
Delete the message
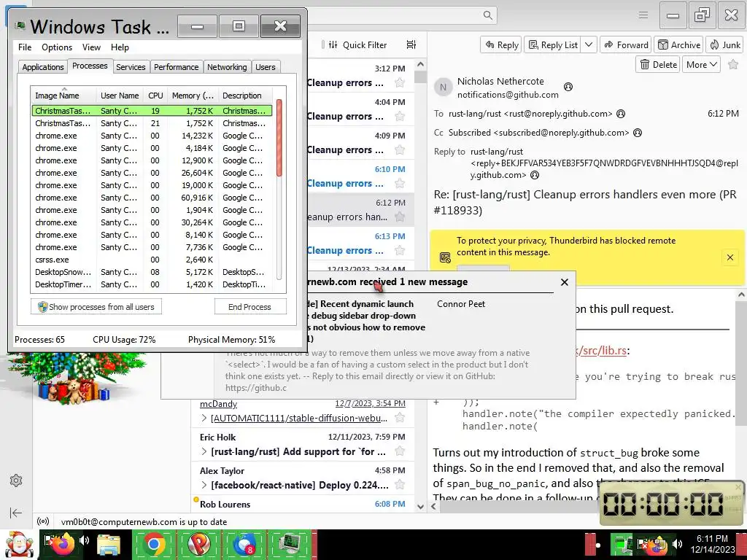(658, 64)
